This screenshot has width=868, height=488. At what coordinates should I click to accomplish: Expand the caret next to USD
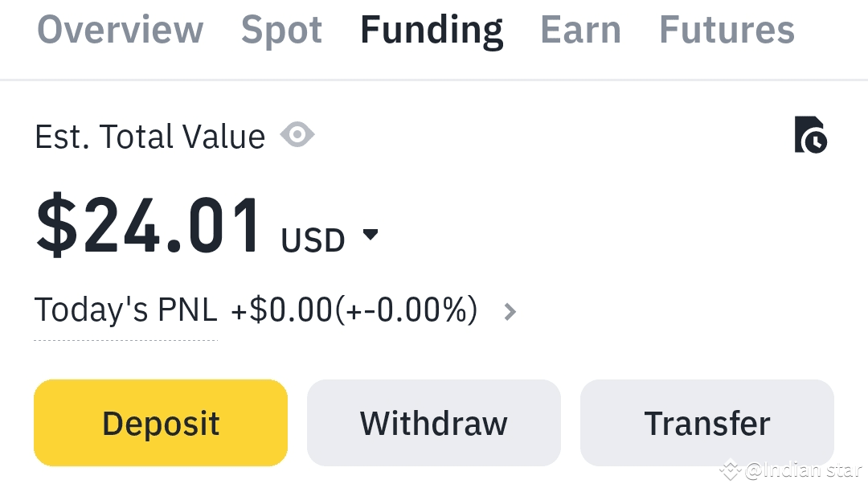[x=370, y=235]
